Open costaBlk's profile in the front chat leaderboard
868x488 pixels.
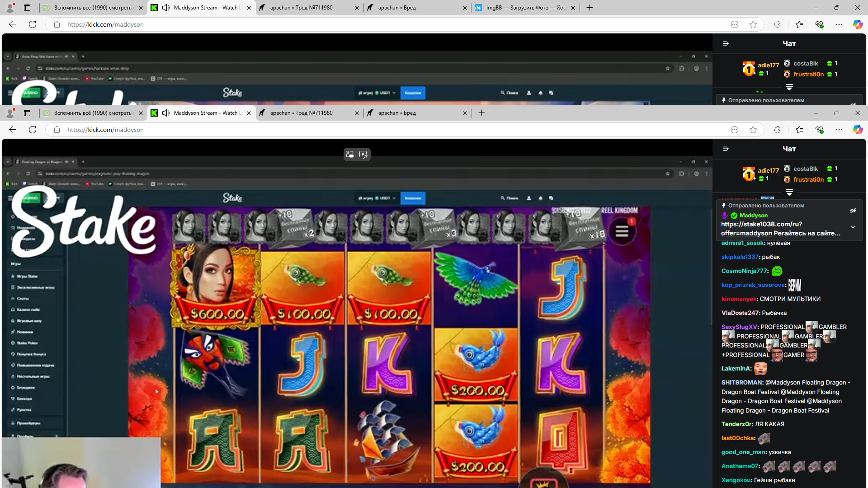click(806, 169)
